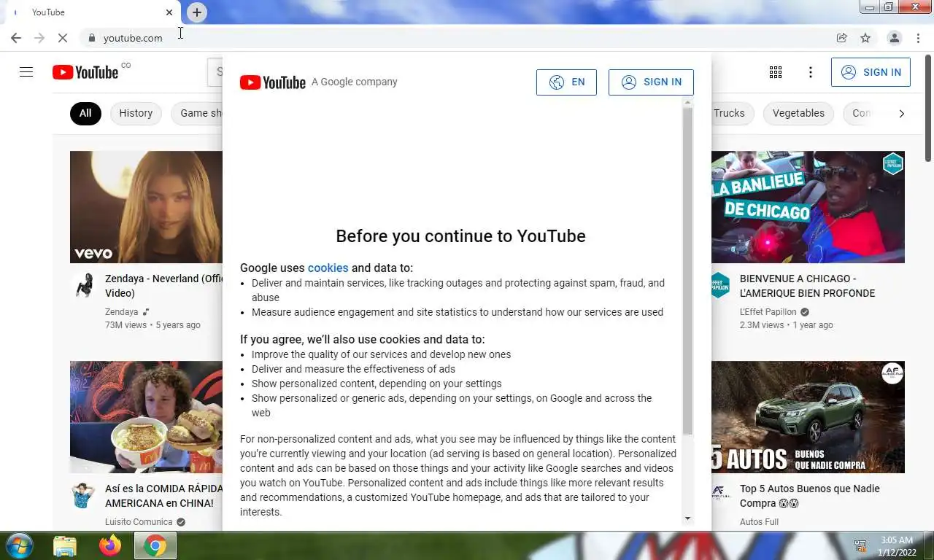Select the All filter chip
934x560 pixels.
(85, 113)
